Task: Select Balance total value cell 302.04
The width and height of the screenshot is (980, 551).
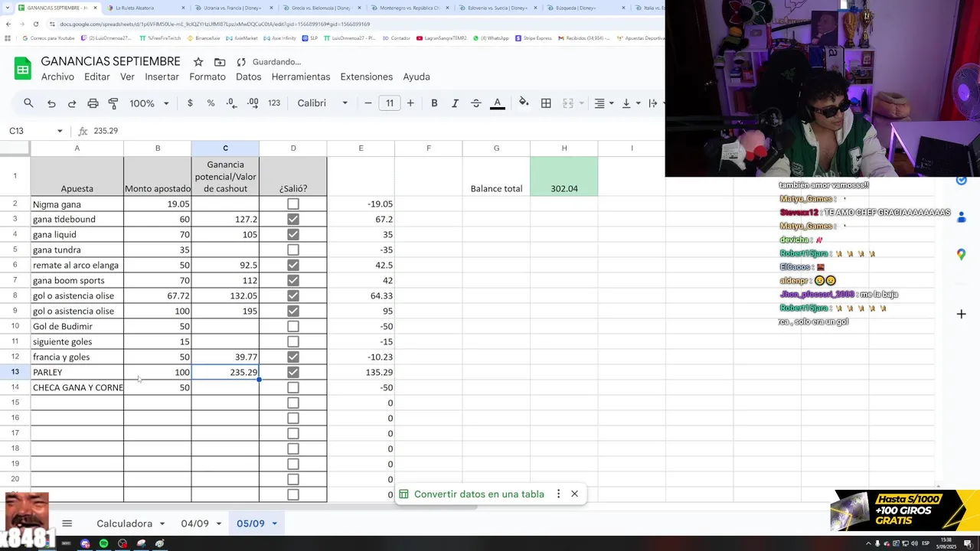Action: (x=564, y=176)
